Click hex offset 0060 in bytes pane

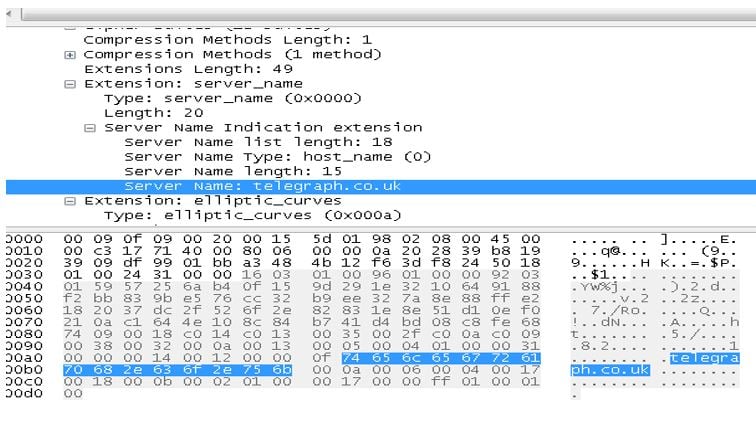coord(24,310)
